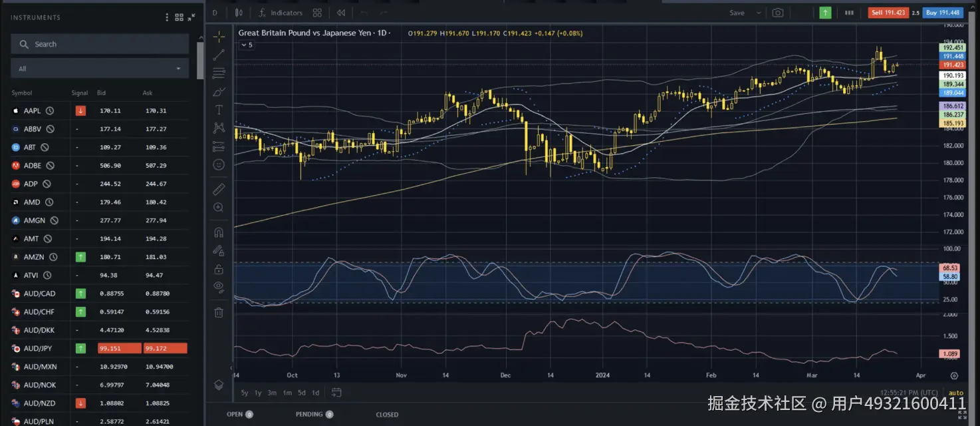
Task: Open the Indicators dialog
Action: pos(281,13)
